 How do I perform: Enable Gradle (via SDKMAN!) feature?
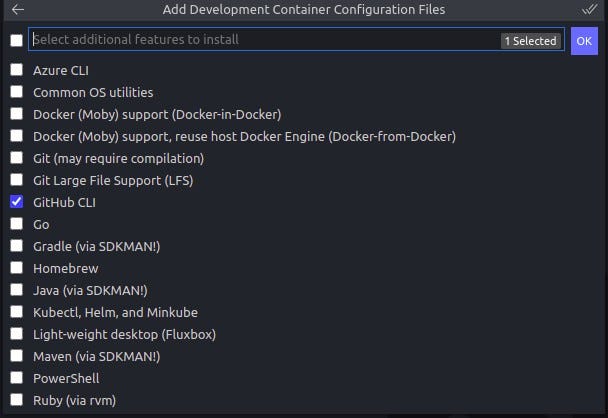point(16,246)
